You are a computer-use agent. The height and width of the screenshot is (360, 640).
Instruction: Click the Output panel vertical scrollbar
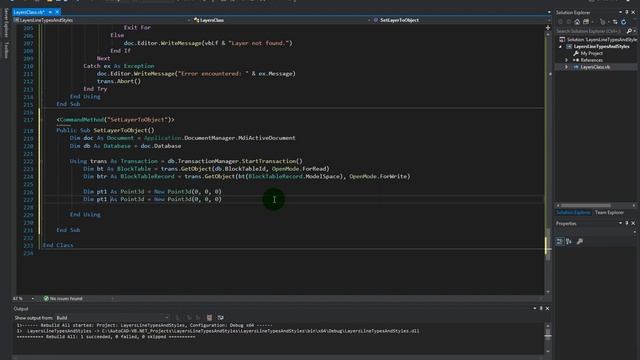pyautogui.click(x=548, y=338)
